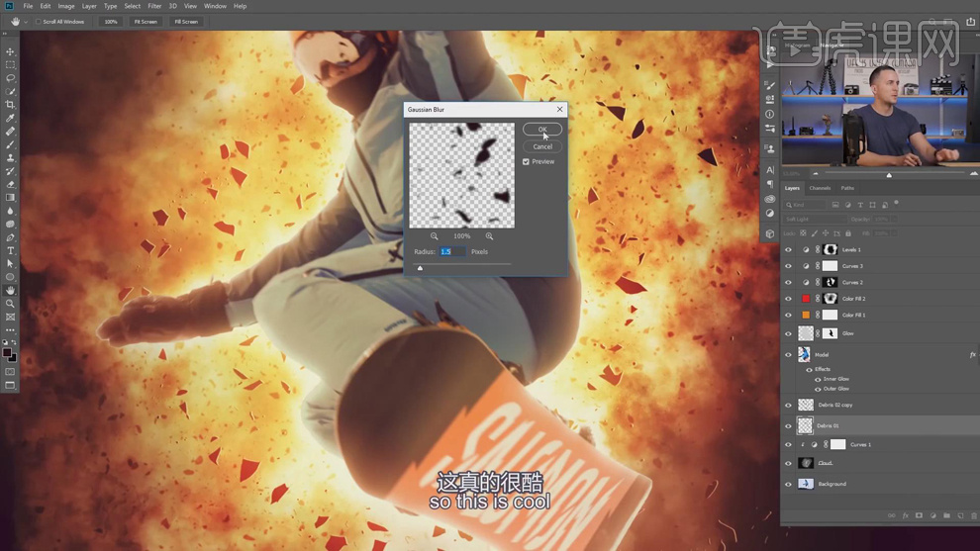Screen dimensions: 980x551
Task: Click the Navigator zoom slider handle
Action: coord(889,175)
